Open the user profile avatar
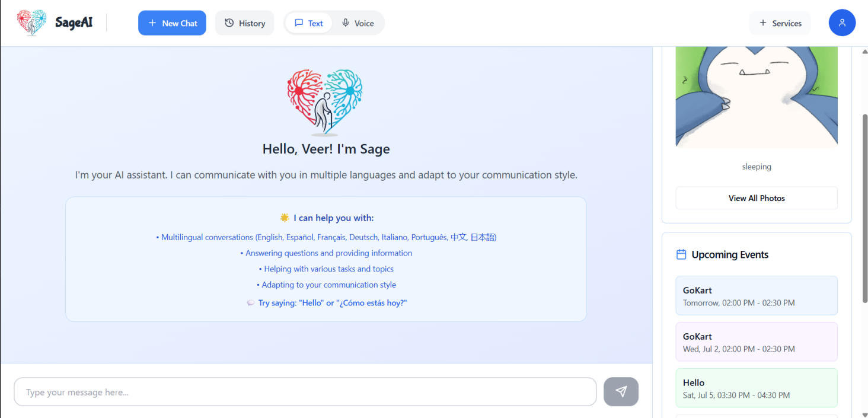The height and width of the screenshot is (418, 868). tap(842, 23)
